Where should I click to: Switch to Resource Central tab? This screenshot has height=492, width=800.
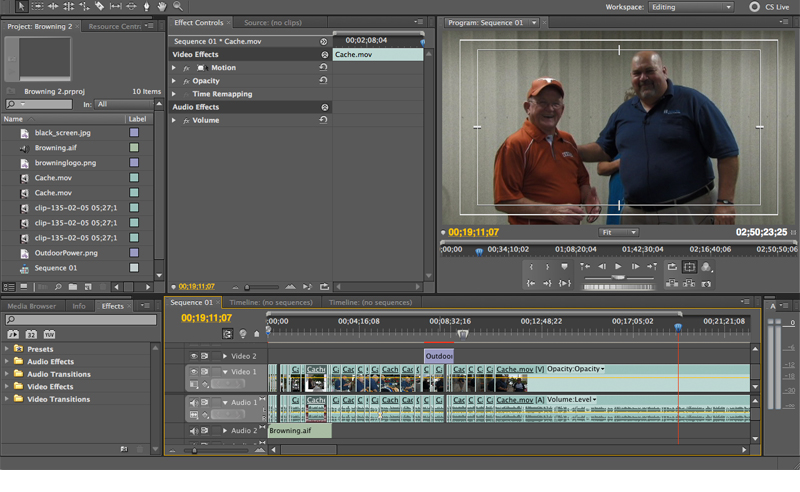[x=114, y=26]
